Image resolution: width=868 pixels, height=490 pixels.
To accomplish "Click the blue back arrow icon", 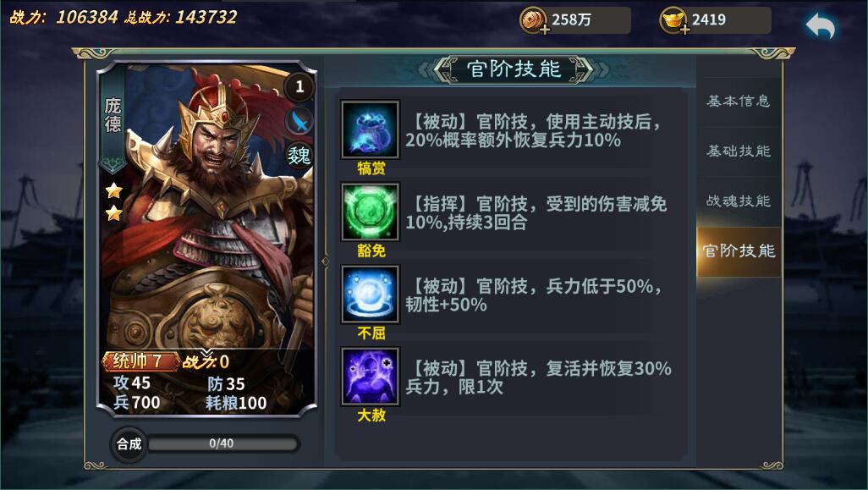I will coord(821,25).
